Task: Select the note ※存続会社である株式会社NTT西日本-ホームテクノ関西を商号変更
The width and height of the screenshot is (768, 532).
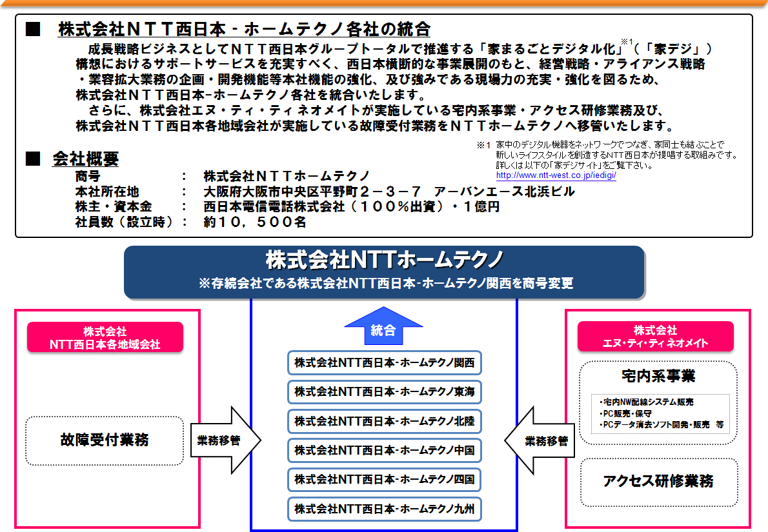Action: coord(386,283)
